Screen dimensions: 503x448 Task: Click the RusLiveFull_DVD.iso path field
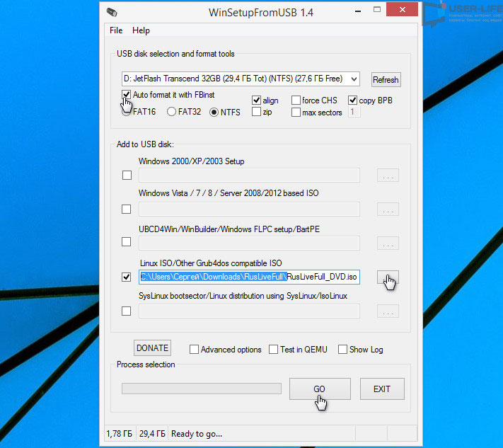click(249, 277)
